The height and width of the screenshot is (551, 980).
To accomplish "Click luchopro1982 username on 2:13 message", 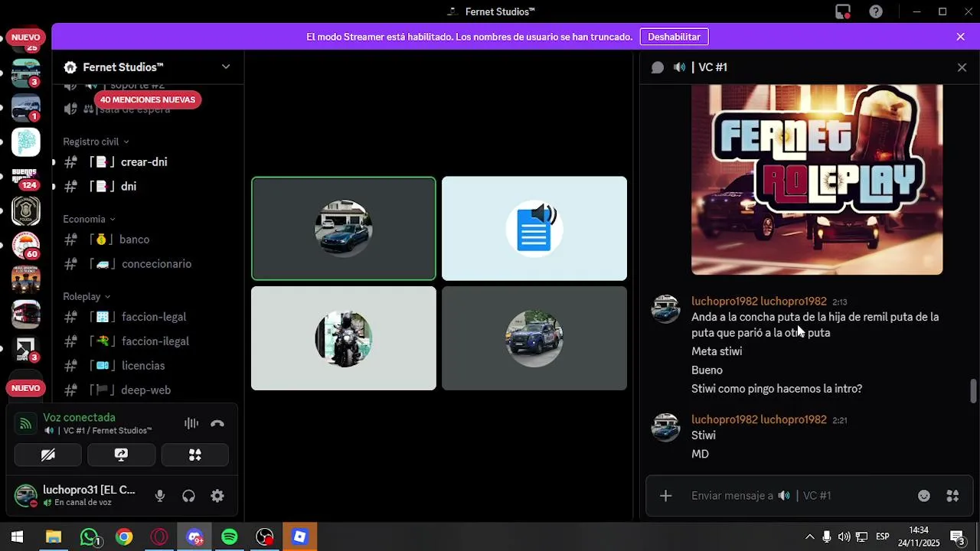I will pyautogui.click(x=759, y=302).
